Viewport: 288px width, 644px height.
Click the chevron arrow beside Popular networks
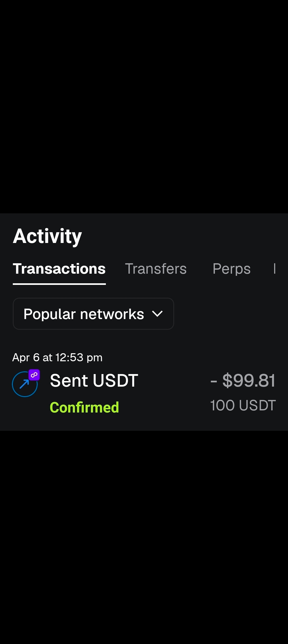pos(157,314)
